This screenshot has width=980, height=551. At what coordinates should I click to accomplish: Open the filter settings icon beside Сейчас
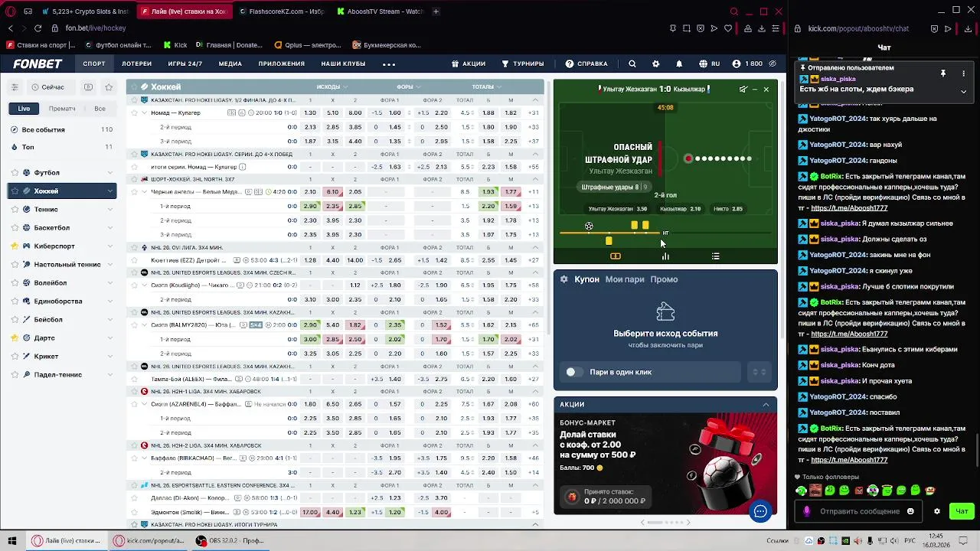[x=15, y=87]
